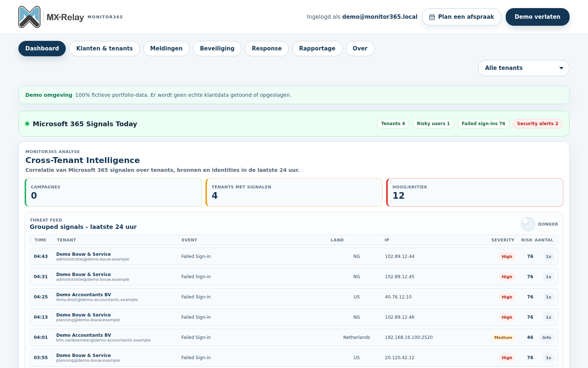Click the Tenant column header
Screen dimensions: 588x368
[67, 240]
